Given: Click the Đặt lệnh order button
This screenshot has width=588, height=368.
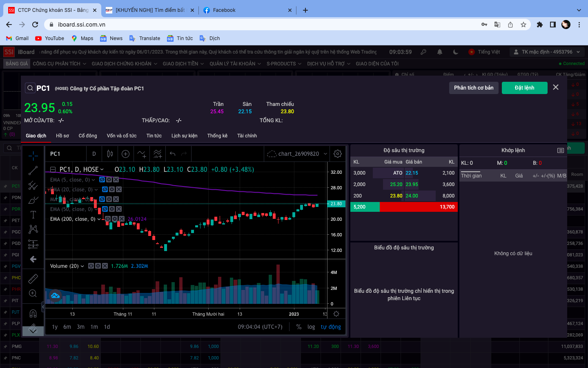Looking at the screenshot, I should click(x=524, y=88).
